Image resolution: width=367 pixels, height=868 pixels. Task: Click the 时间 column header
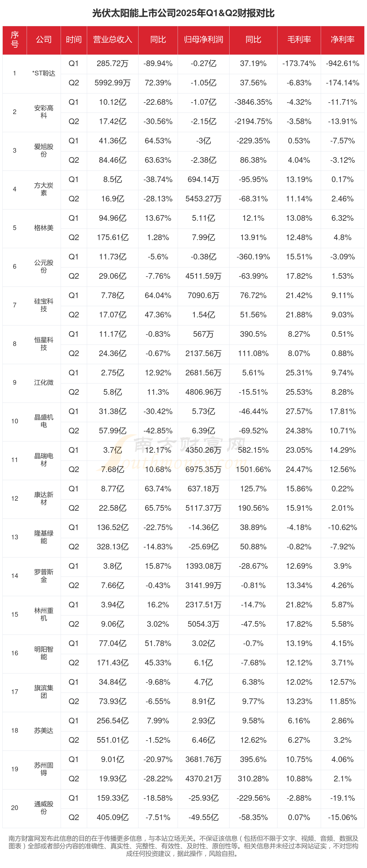click(x=74, y=40)
